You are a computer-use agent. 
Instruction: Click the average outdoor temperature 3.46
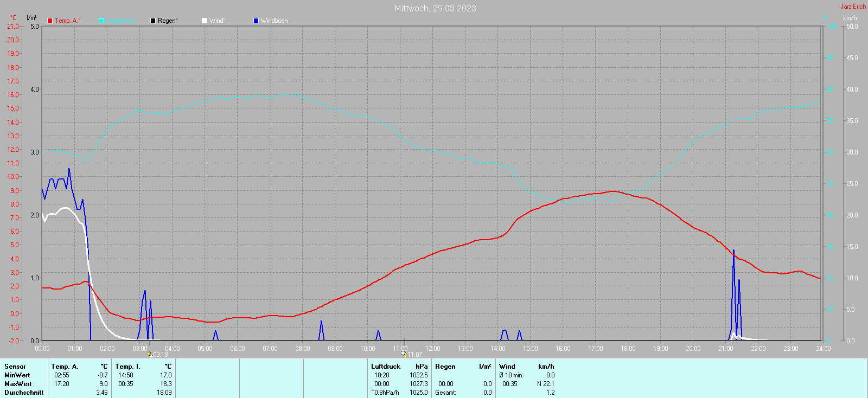(x=102, y=393)
